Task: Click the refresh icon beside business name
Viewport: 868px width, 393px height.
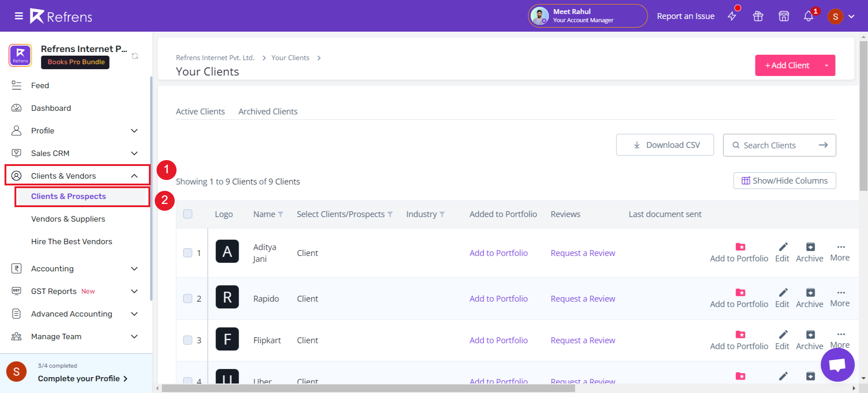Action: point(135,56)
